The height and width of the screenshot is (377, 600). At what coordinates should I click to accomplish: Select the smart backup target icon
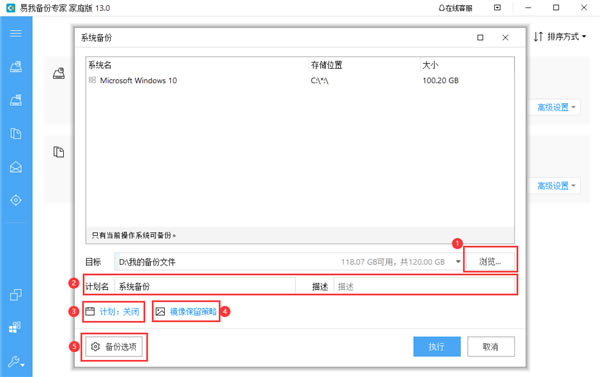(x=16, y=200)
